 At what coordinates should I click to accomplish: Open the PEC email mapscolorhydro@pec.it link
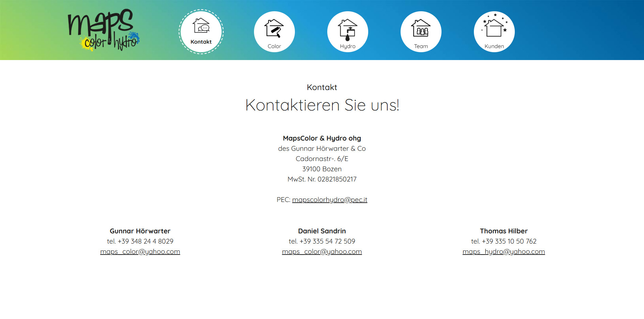(x=329, y=200)
